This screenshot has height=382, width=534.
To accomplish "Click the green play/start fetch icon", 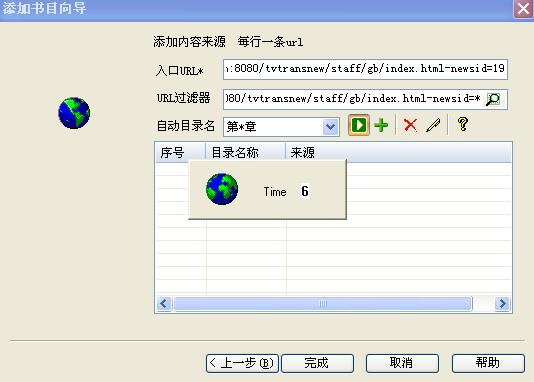I will click(x=359, y=125).
